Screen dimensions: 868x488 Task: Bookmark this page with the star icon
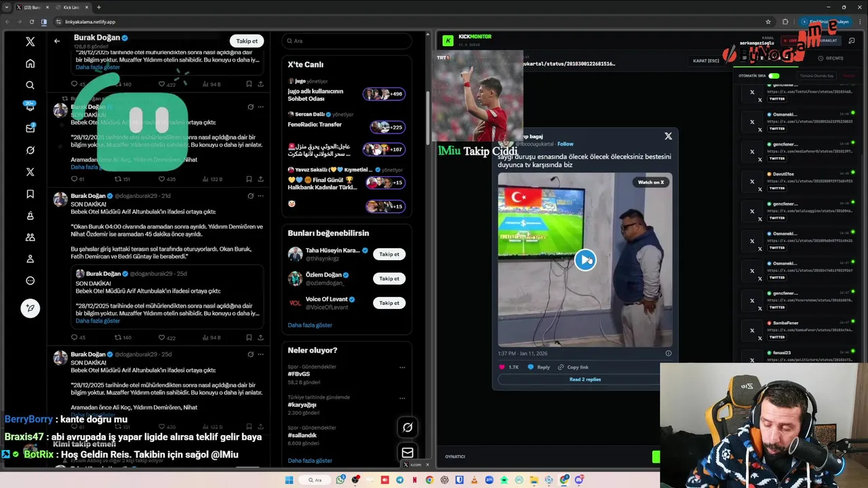tap(768, 22)
